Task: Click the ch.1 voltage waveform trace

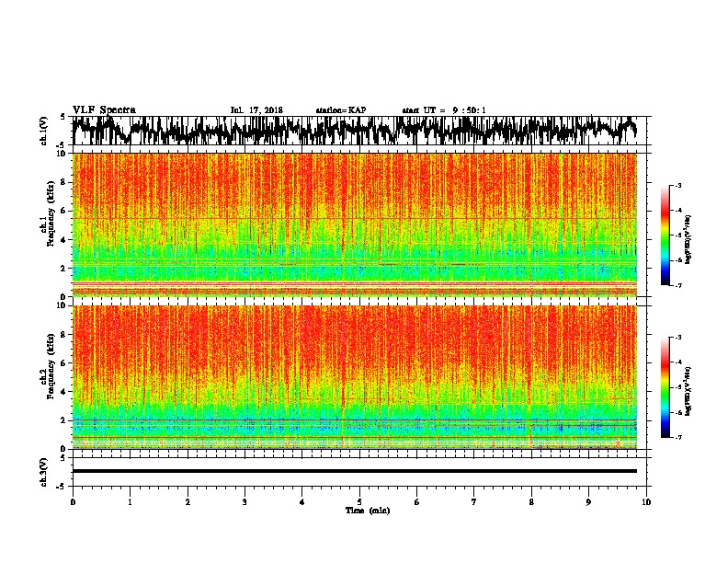Action: (354, 131)
